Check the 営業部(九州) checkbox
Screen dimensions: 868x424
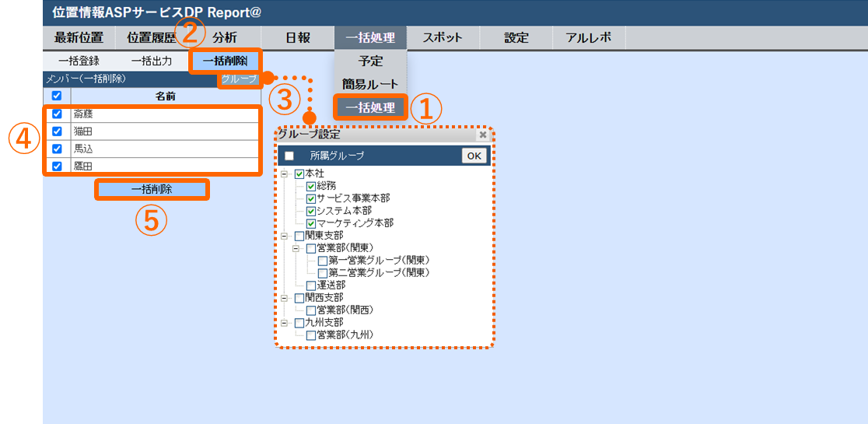pyautogui.click(x=311, y=335)
